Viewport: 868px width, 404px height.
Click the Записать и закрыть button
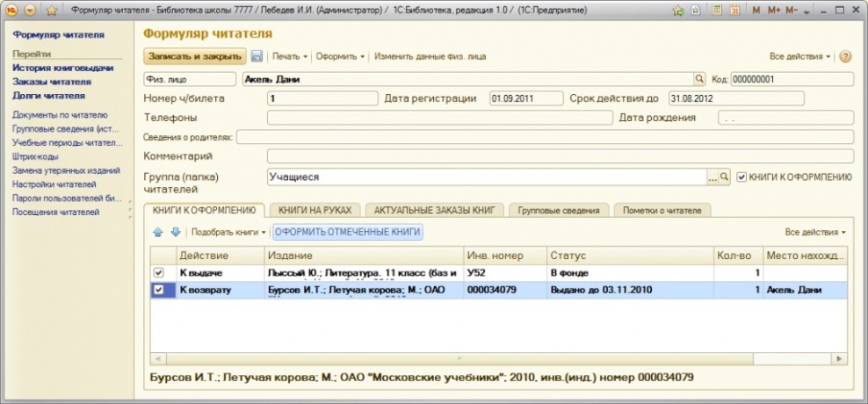[x=194, y=56]
